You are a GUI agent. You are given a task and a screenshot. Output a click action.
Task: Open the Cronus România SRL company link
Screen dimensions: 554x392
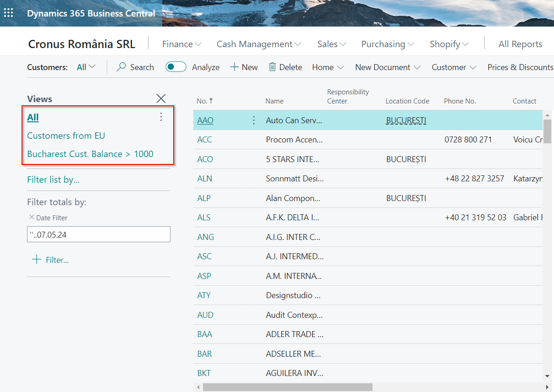coord(82,44)
